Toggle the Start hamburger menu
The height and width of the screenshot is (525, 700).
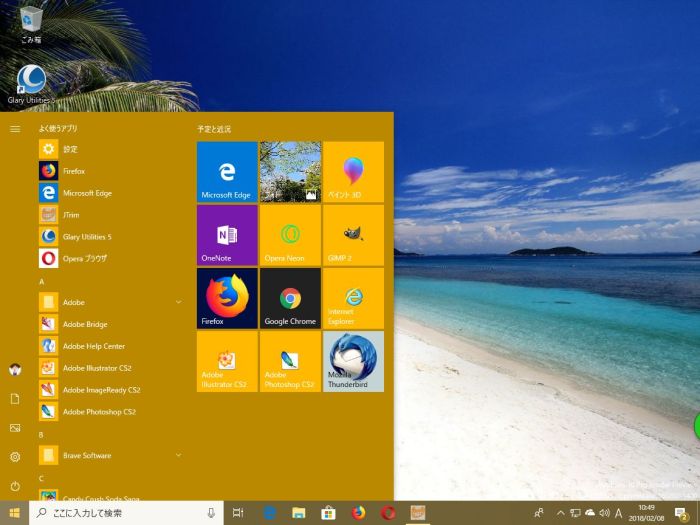[x=15, y=129]
